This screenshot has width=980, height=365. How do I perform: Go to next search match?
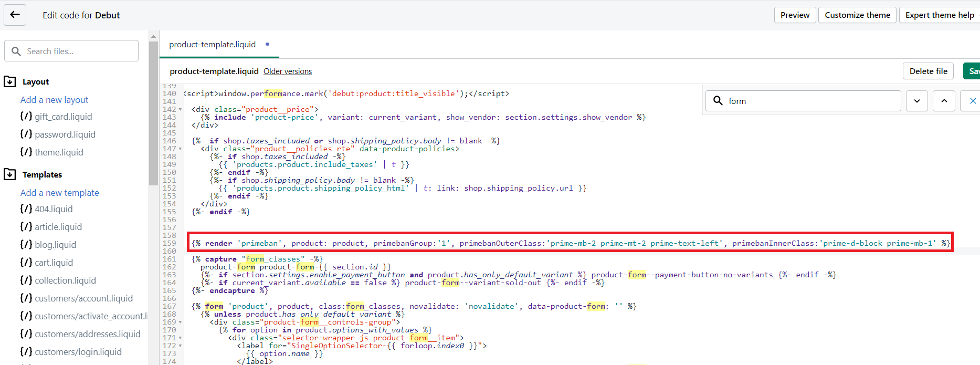pos(917,101)
